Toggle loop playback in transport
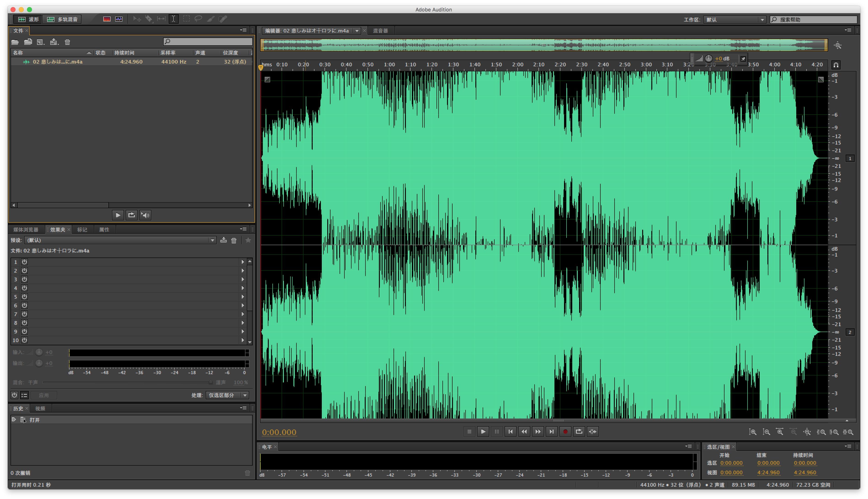The height and width of the screenshot is (499, 868). pyautogui.click(x=579, y=432)
